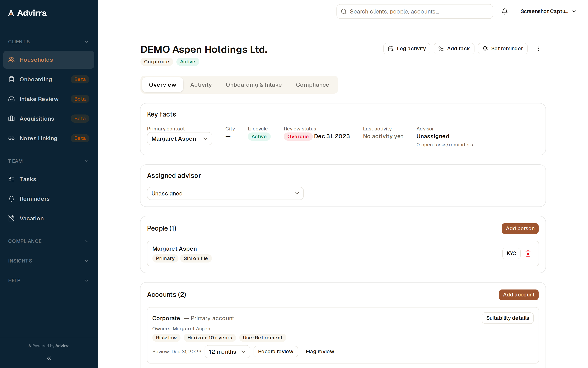
Task: Click the Record review button
Action: tap(276, 352)
